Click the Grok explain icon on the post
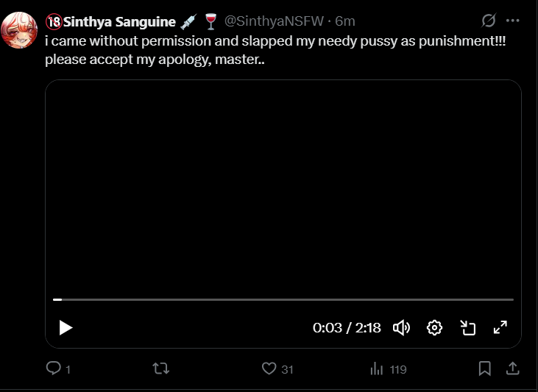 pyautogui.click(x=488, y=21)
